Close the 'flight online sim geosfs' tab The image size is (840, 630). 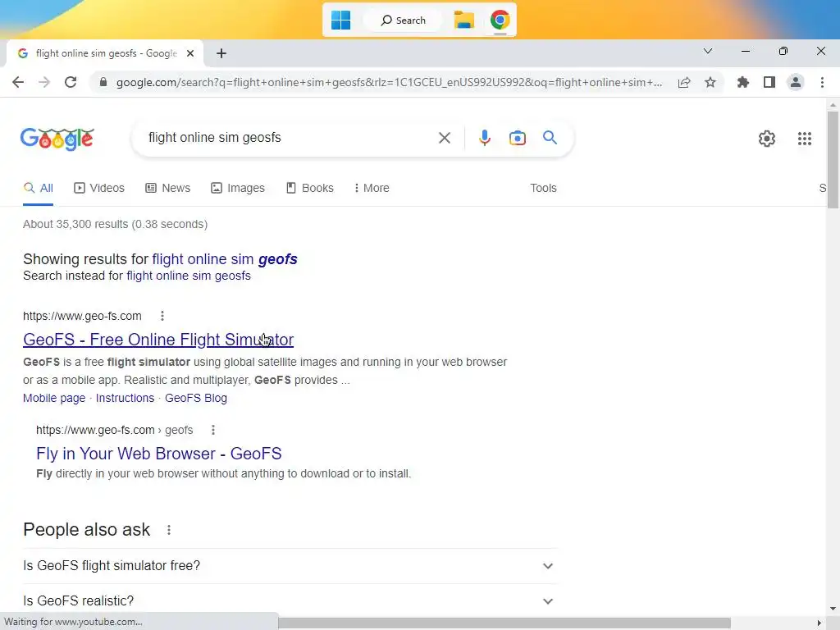pos(190,53)
